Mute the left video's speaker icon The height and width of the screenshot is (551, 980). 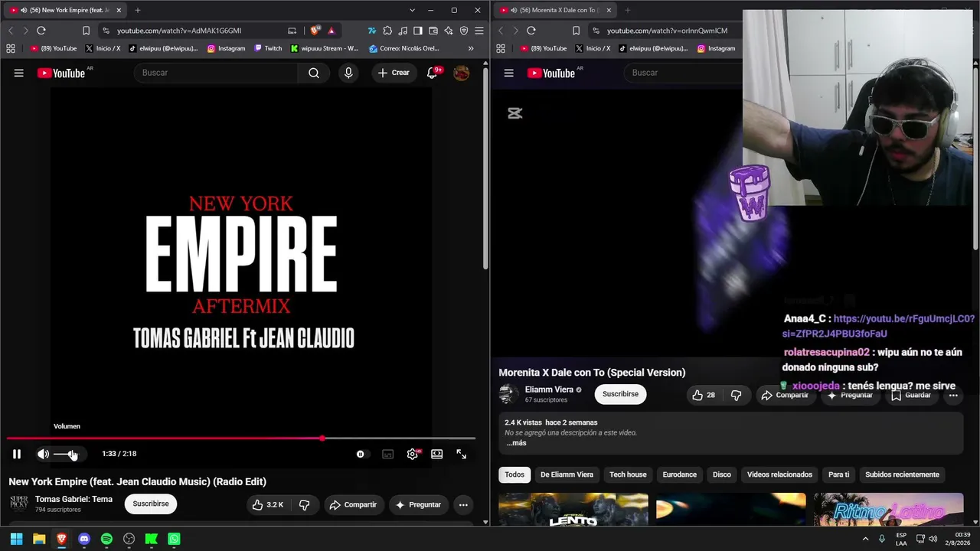pos(43,454)
